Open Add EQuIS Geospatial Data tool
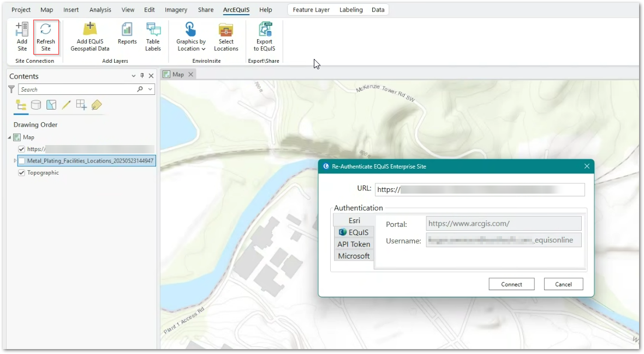Image resolution: width=644 pixels, height=354 pixels. click(90, 37)
